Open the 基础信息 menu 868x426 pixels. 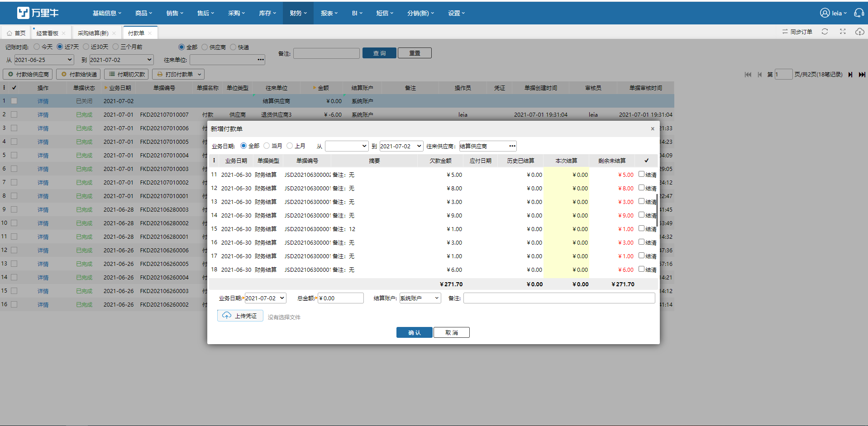point(107,13)
